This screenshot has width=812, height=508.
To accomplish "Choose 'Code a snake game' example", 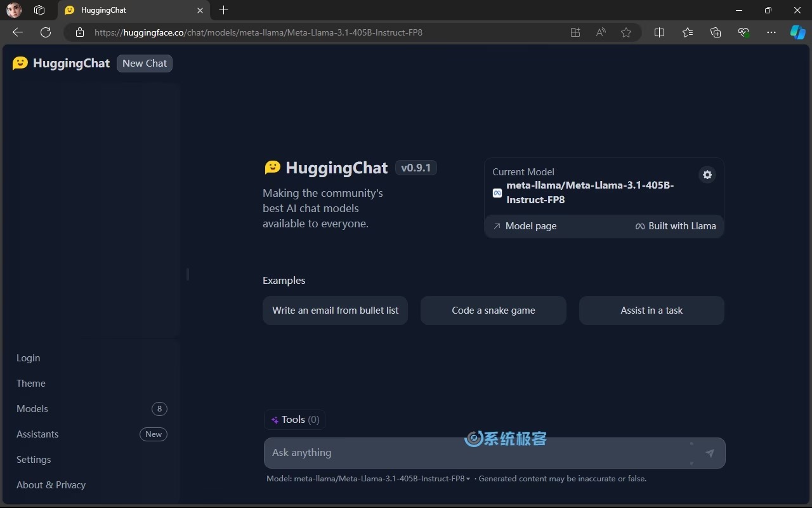I will tap(494, 311).
